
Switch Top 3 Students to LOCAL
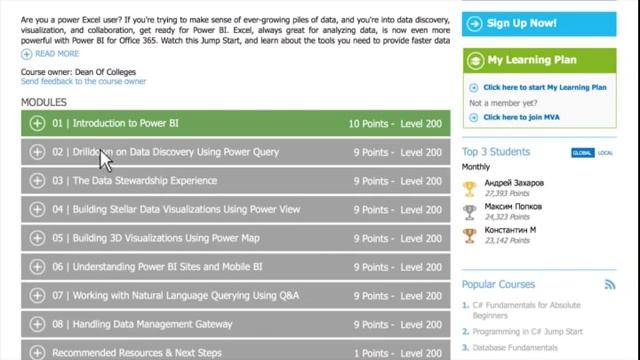605,153
